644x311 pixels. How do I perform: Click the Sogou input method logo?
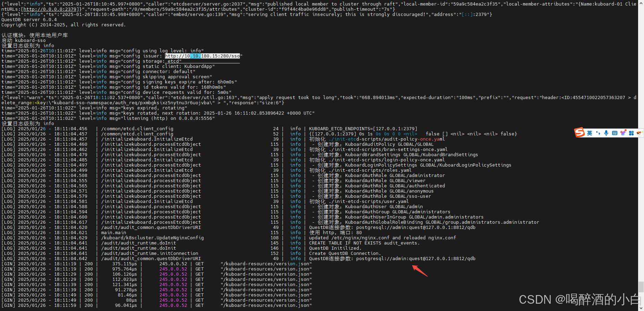(x=580, y=133)
